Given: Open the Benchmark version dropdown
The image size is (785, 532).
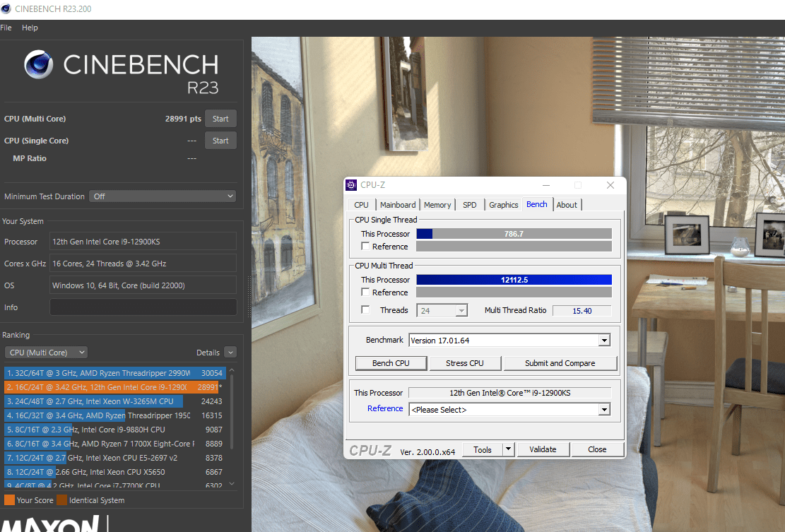Looking at the screenshot, I should pos(604,341).
